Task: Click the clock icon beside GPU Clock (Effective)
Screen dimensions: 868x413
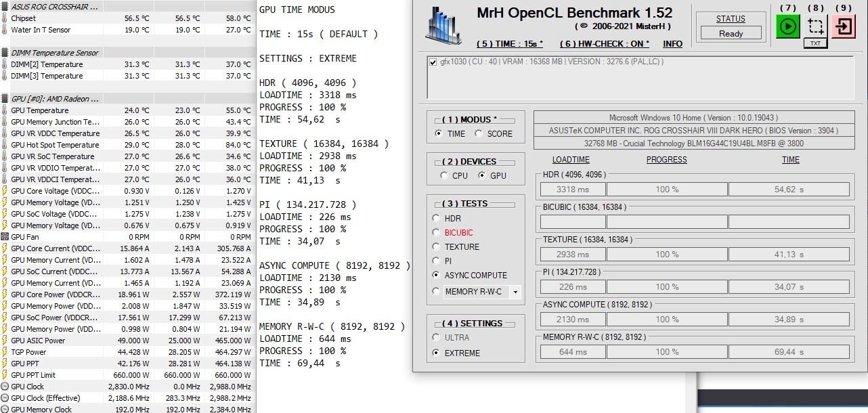Action: [x=5, y=398]
